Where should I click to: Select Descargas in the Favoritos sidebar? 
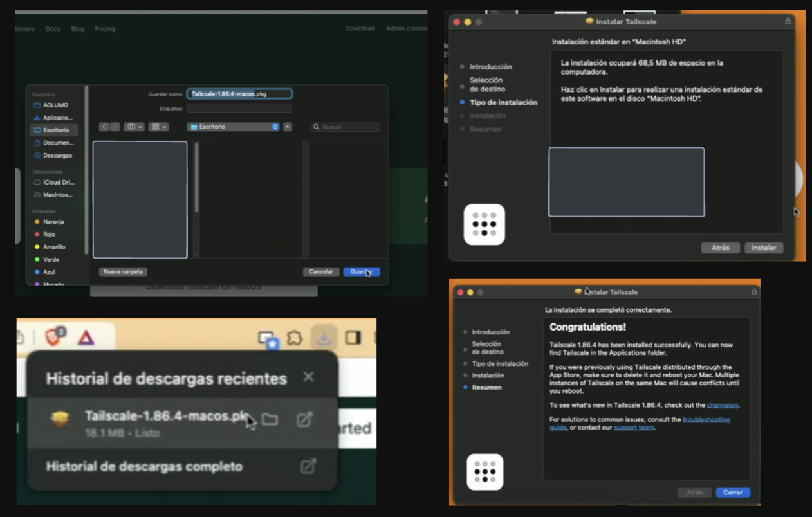(57, 156)
